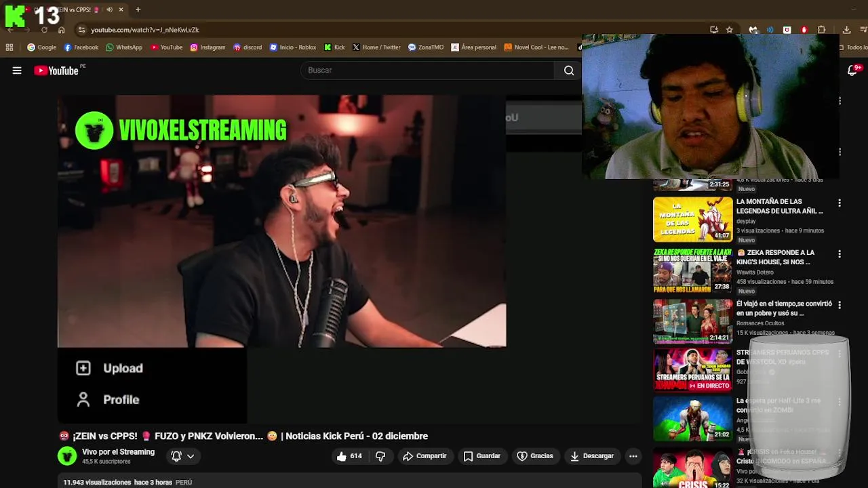868x488 pixels.
Task: Open the YouTube hamburger guide menu
Action: pos(17,70)
